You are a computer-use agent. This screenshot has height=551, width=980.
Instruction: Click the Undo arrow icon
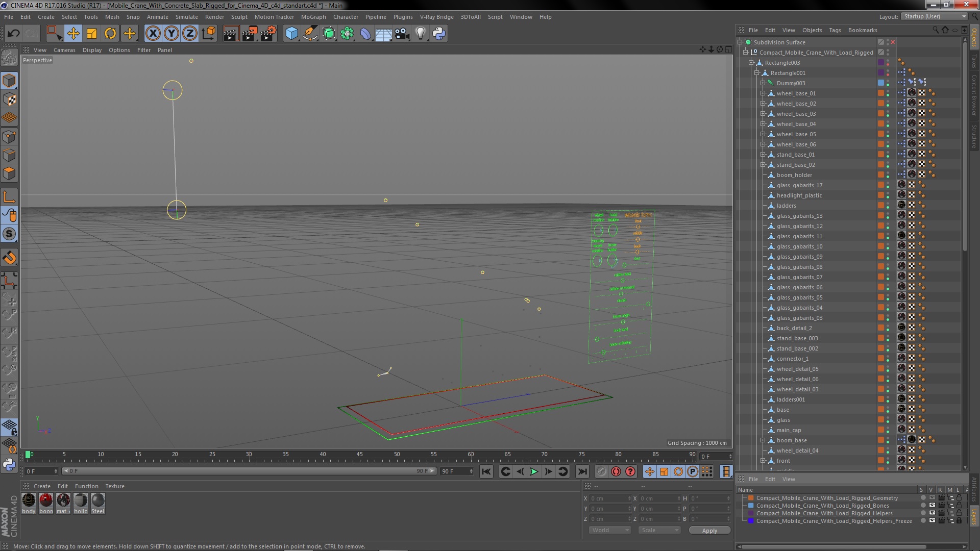13,34
